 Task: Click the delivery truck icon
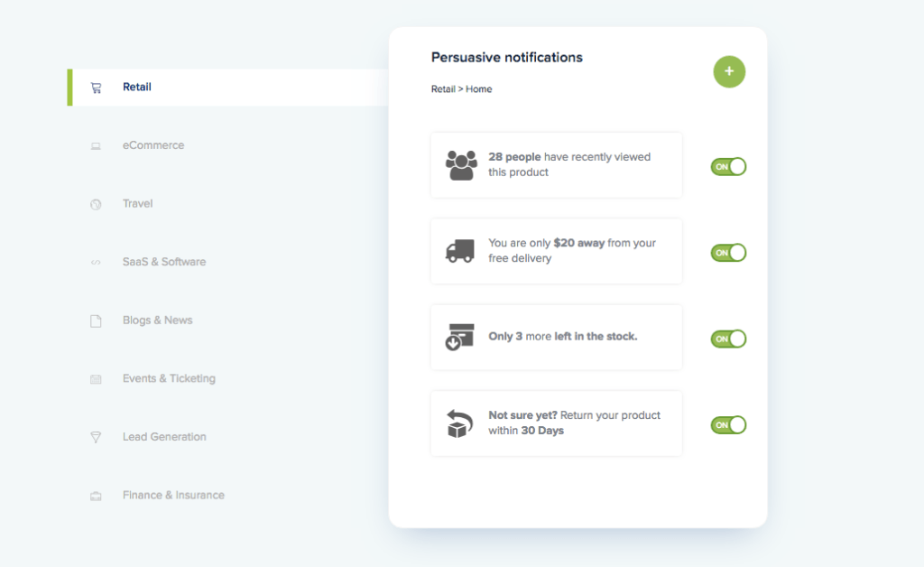click(x=459, y=251)
